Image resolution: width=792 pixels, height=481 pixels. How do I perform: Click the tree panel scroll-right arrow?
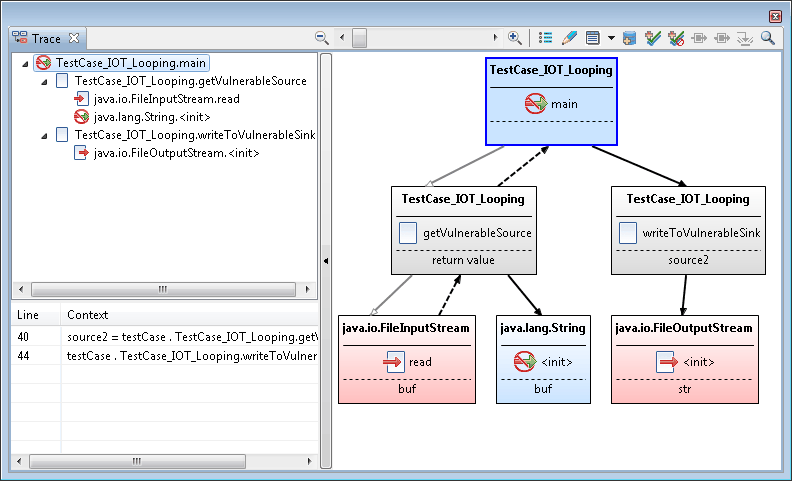point(307,290)
